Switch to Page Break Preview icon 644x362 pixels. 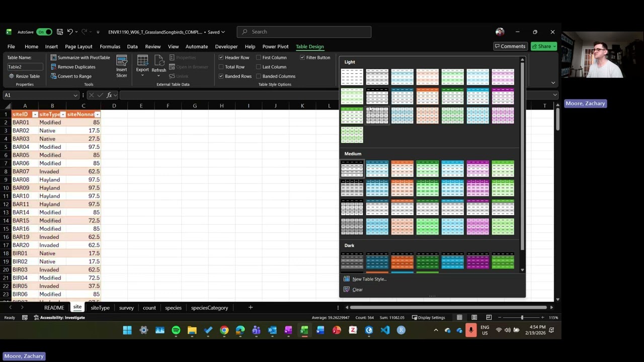tap(489, 318)
